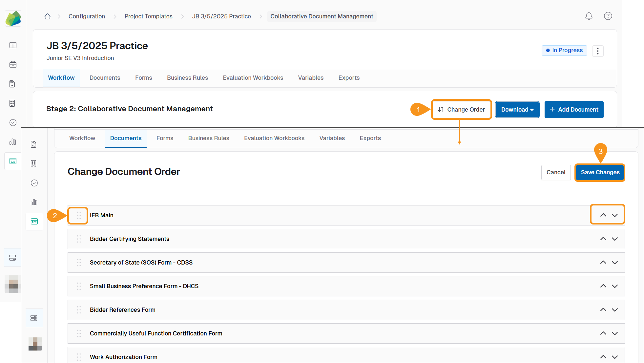Click the Save Changes button
This screenshot has width=644, height=363.
(599, 172)
